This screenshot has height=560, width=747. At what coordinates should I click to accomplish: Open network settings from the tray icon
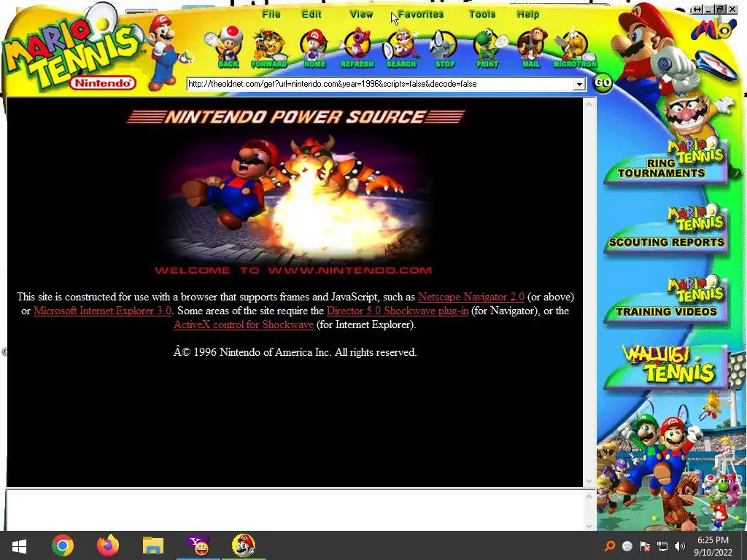tap(662, 546)
